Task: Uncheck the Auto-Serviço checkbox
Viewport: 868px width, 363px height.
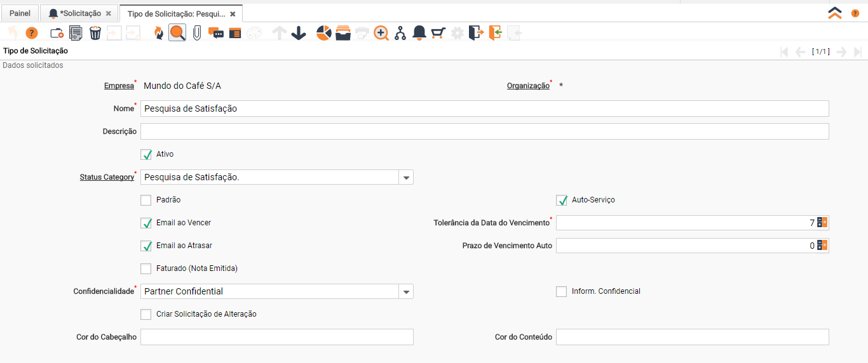Action: [x=562, y=200]
